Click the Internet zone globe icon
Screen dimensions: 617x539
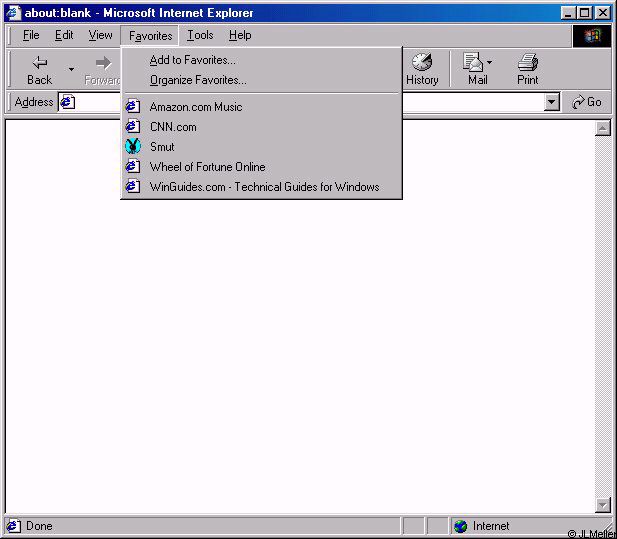[460, 526]
